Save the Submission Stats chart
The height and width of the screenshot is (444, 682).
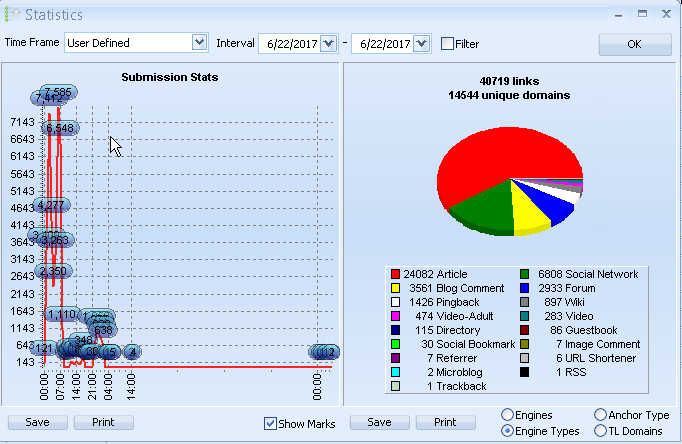pyautogui.click(x=37, y=422)
